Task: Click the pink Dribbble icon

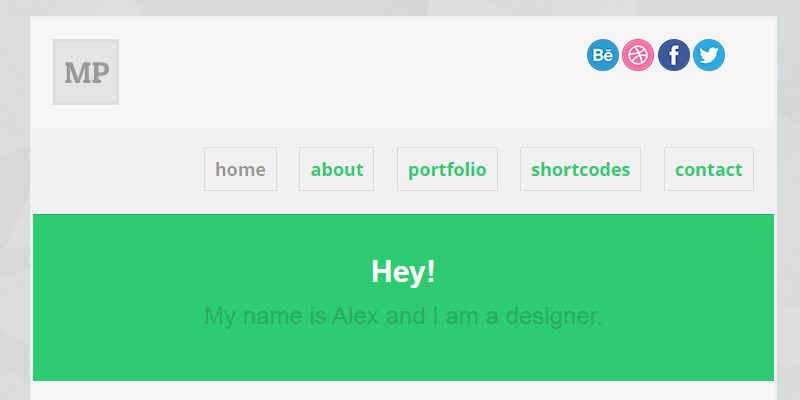Action: point(638,55)
